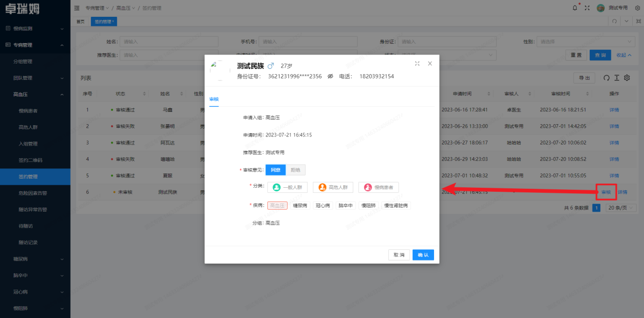
Task: Select 同意 for review opinion
Action: [275, 170]
